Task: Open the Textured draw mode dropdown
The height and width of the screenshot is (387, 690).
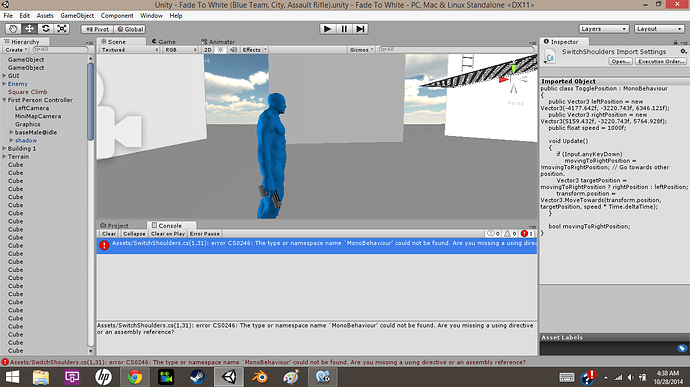Action: 129,50
